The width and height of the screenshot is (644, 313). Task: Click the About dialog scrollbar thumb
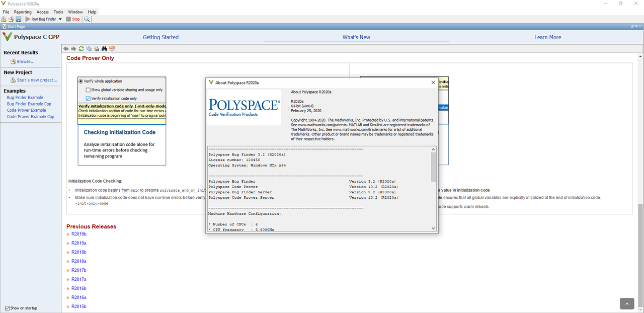(434, 167)
